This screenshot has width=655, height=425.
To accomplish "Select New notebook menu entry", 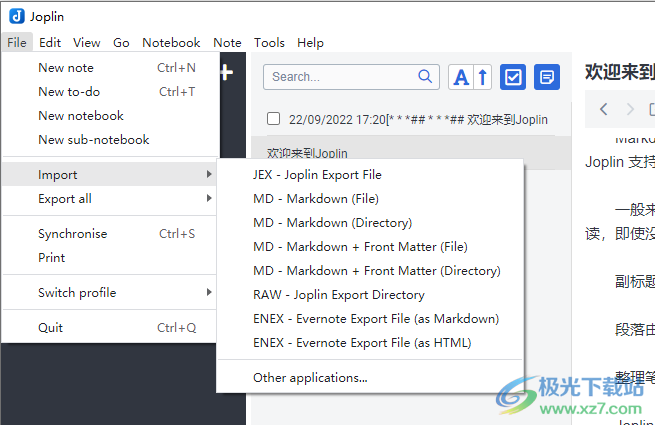I will [109, 116].
